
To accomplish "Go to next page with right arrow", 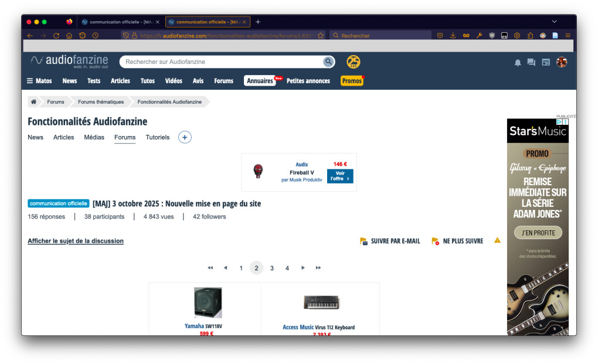I will tap(303, 268).
